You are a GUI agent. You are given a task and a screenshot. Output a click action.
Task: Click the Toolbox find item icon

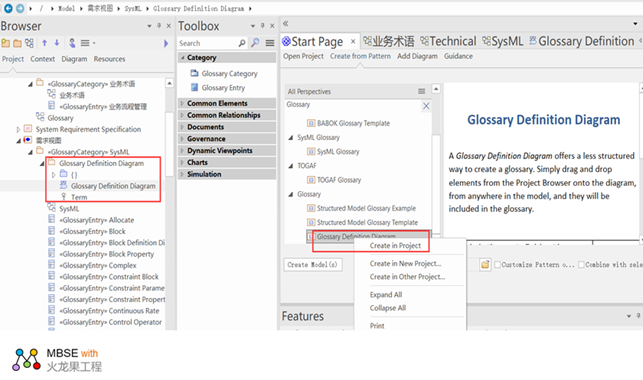(255, 43)
